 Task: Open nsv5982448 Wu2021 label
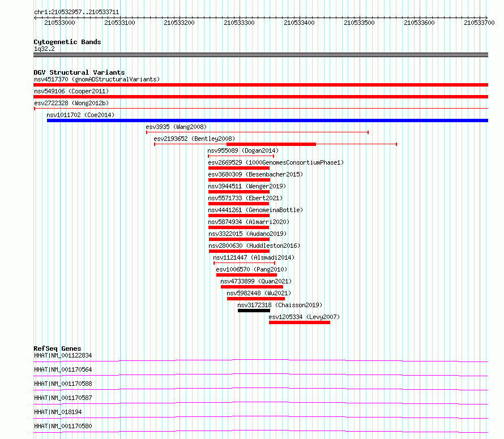[x=259, y=293]
